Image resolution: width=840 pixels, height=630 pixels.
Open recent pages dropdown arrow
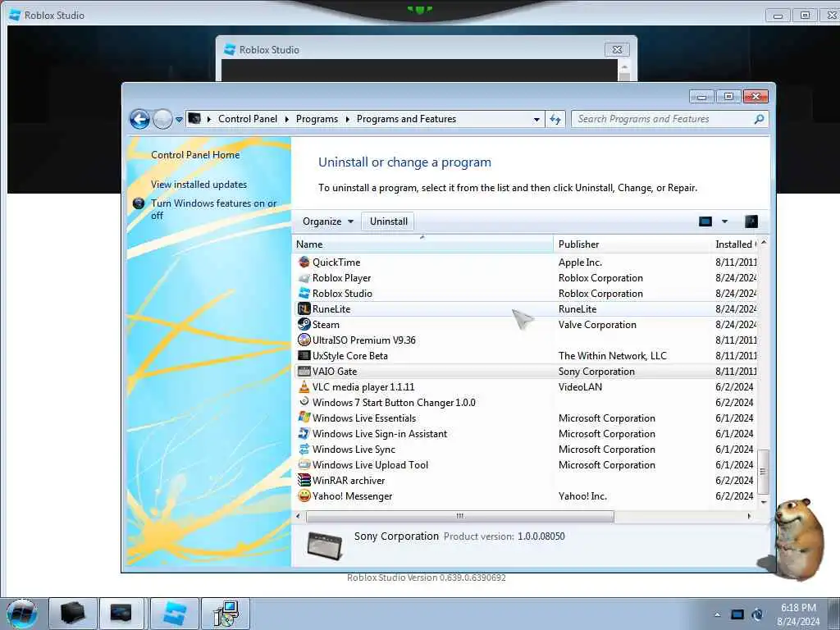[x=179, y=120]
